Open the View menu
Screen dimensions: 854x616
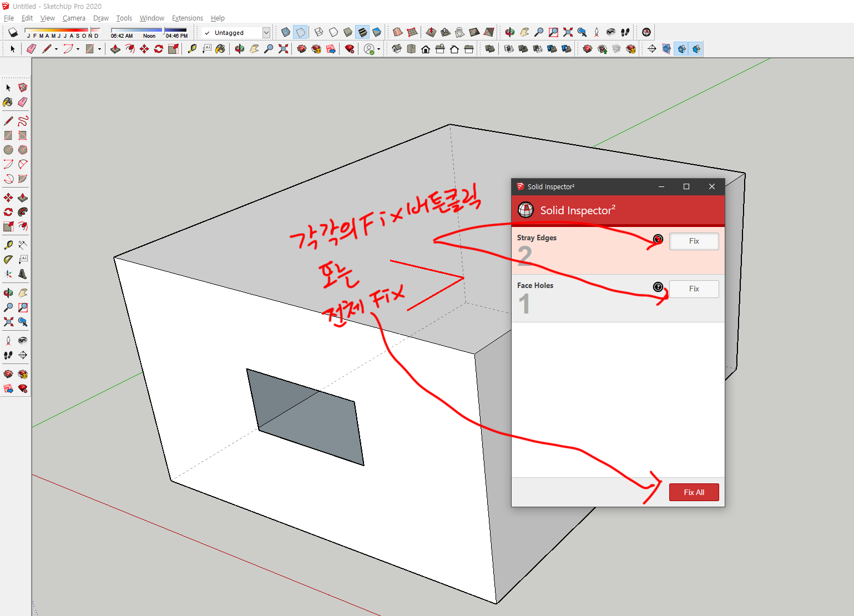coord(48,18)
